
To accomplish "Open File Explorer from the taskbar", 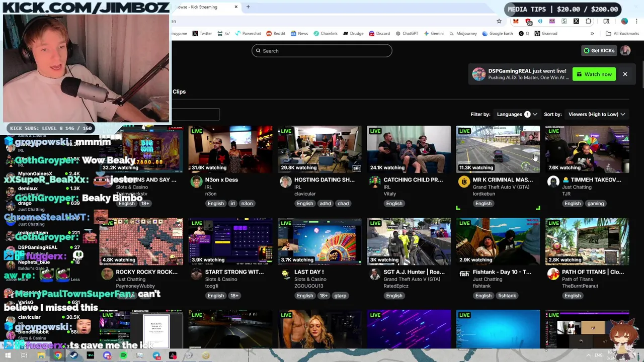I will click(41, 355).
